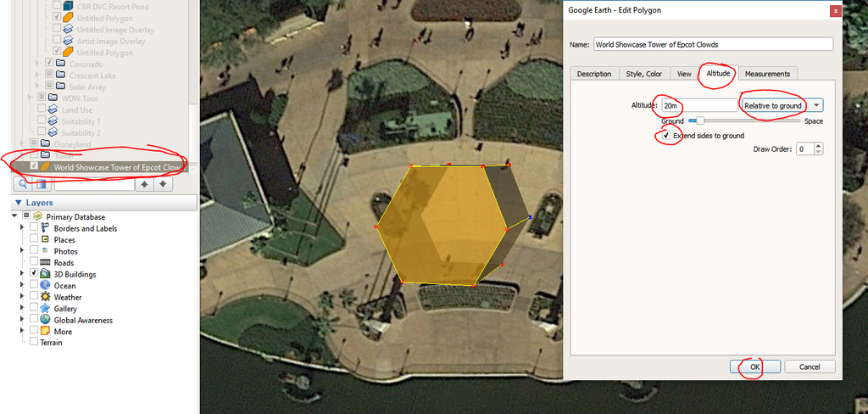Click Cancel in Edit Polygon dialog
The height and width of the screenshot is (414, 868).
click(810, 366)
